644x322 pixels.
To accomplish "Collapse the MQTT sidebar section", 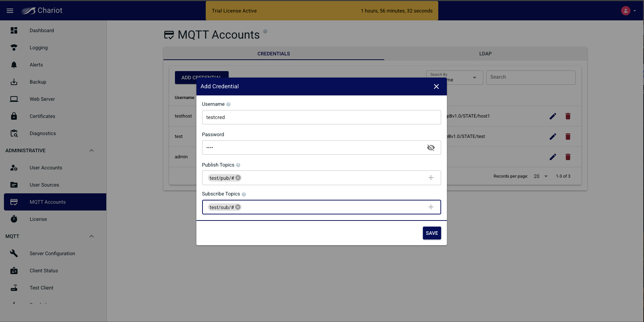I will (92, 236).
